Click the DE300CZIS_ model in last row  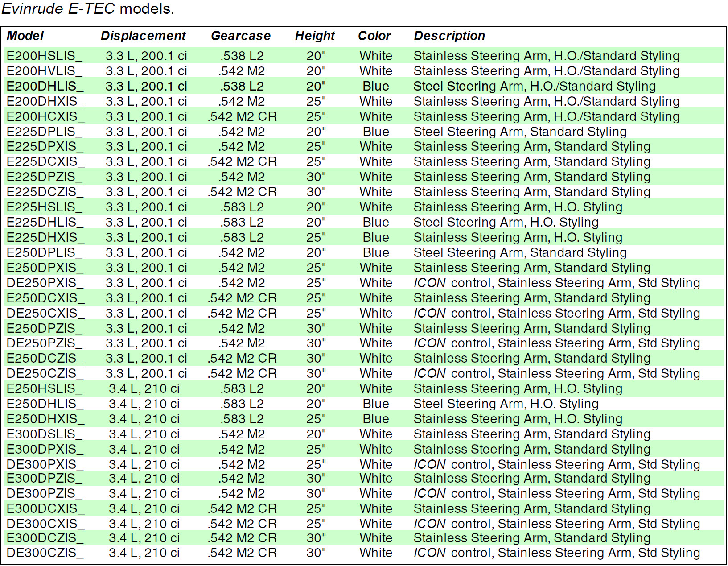tap(45, 553)
